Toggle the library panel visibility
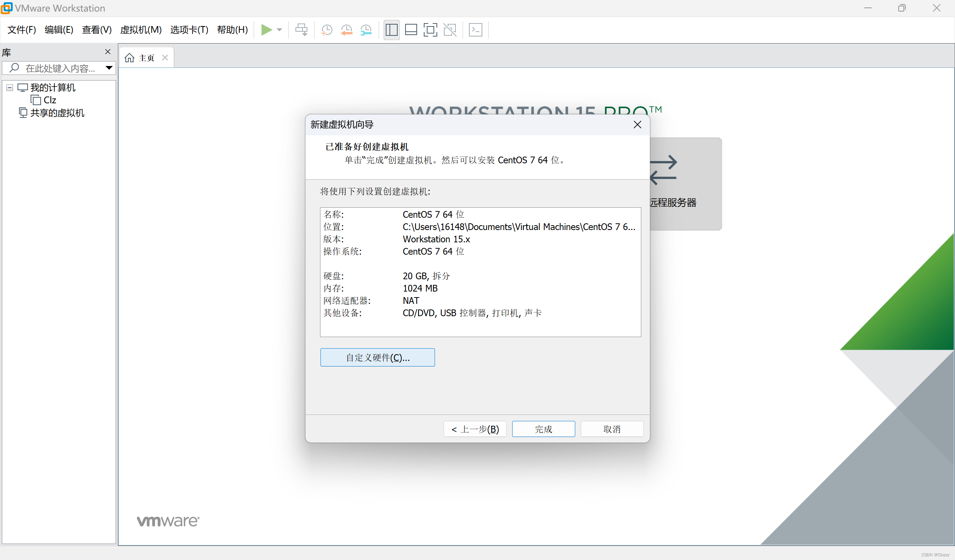This screenshot has width=955, height=560. point(391,30)
